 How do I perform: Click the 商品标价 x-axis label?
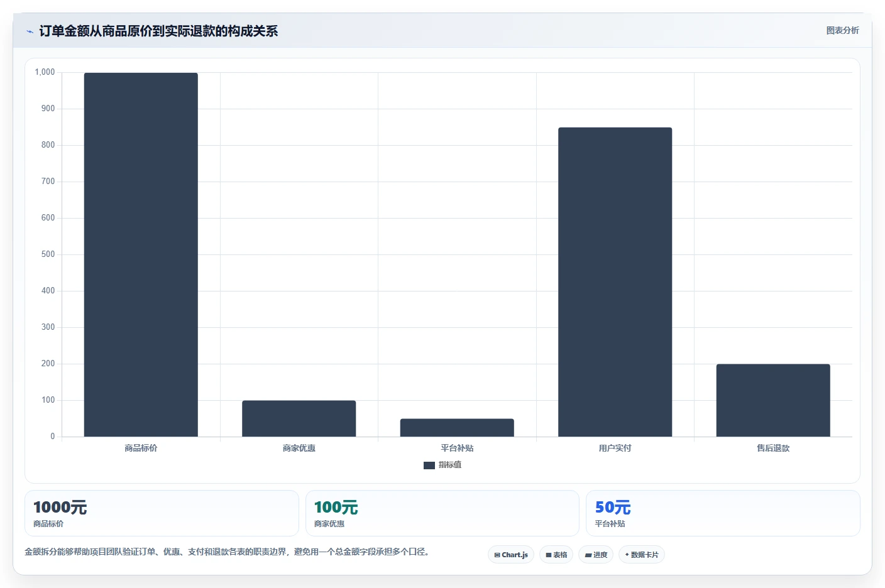click(141, 448)
